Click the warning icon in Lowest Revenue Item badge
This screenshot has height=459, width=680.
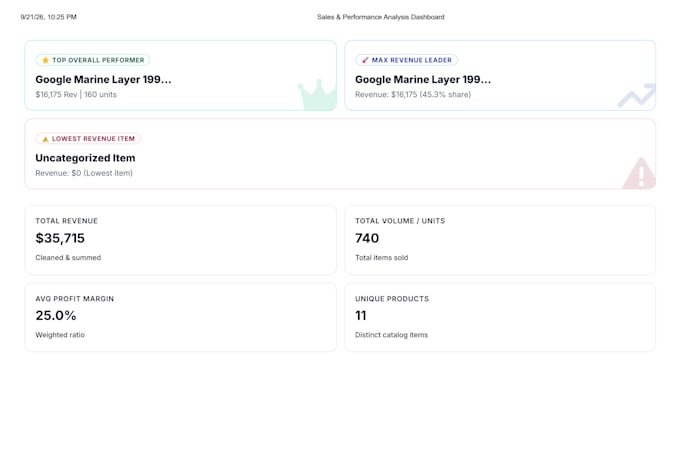pyautogui.click(x=46, y=139)
